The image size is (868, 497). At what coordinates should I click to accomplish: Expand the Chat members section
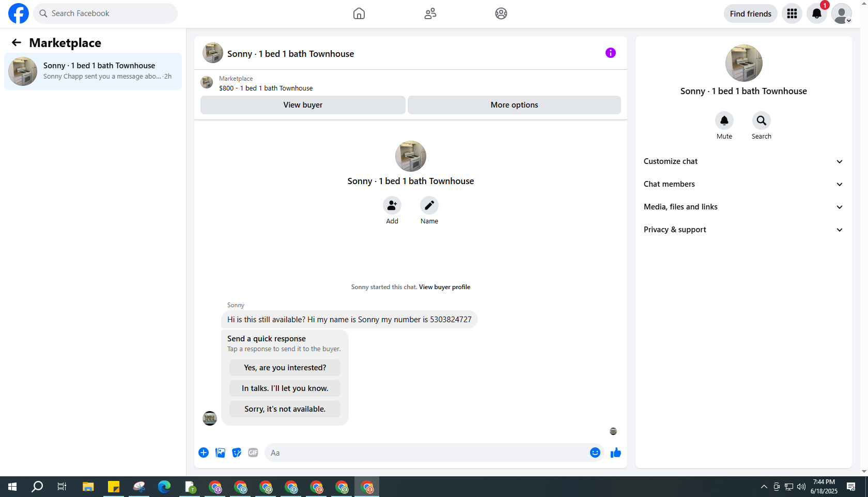click(x=743, y=184)
